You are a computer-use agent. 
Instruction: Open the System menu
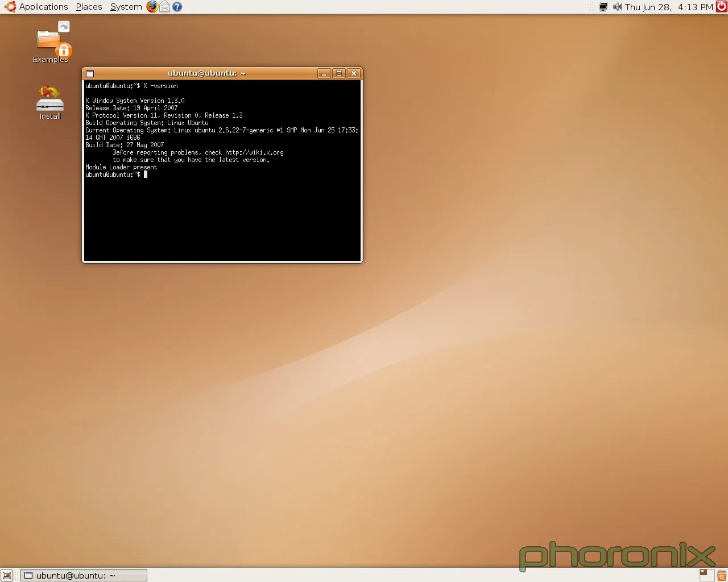point(126,7)
